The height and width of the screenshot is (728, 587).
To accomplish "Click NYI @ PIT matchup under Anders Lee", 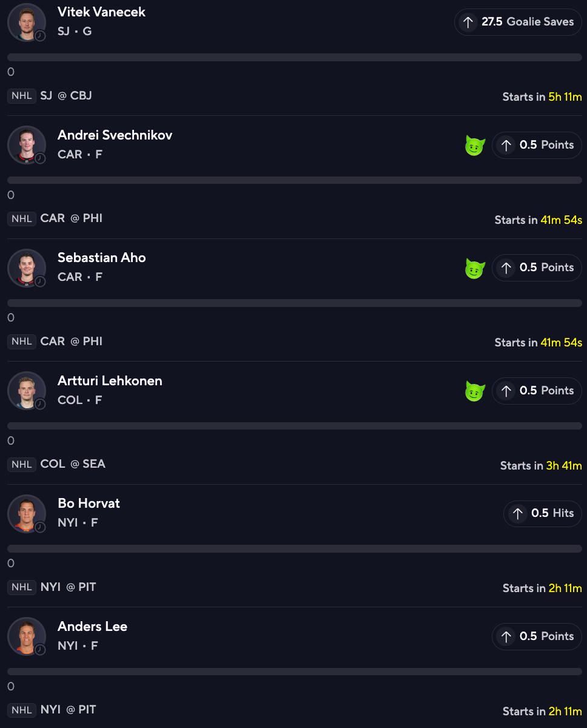I will pyautogui.click(x=68, y=710).
